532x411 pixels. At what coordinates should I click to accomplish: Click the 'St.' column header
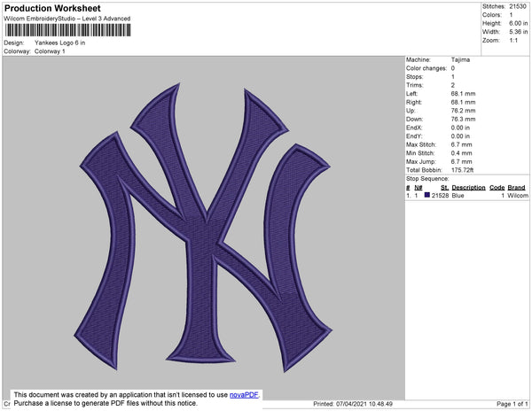(x=444, y=188)
